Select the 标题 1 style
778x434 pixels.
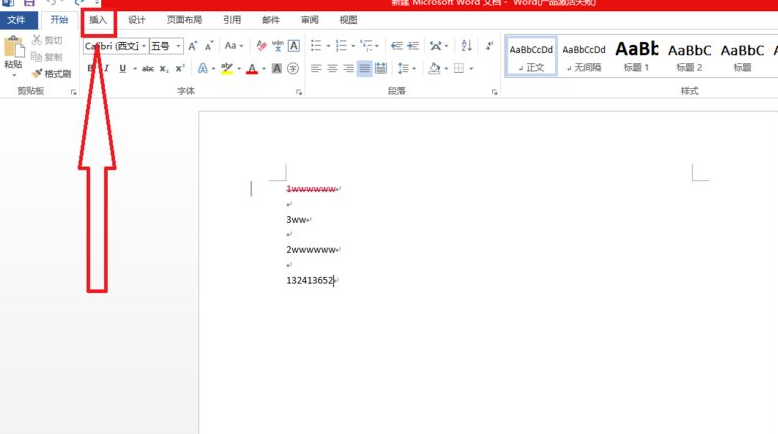point(636,56)
